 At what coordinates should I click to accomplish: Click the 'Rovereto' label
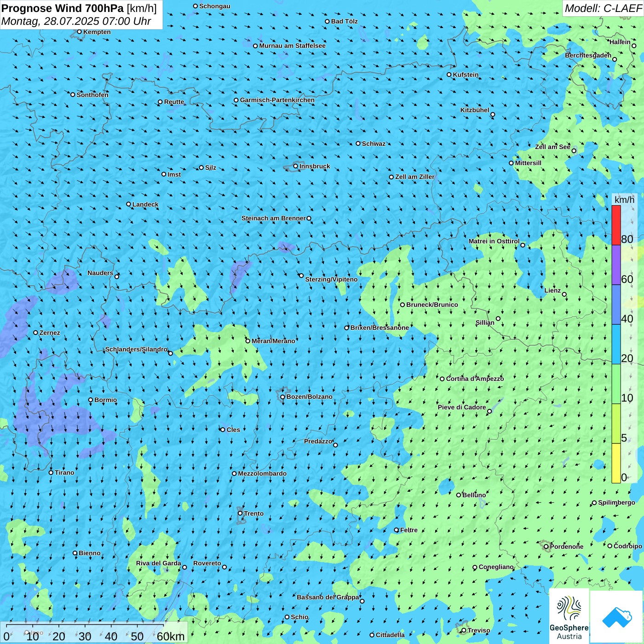click(207, 563)
